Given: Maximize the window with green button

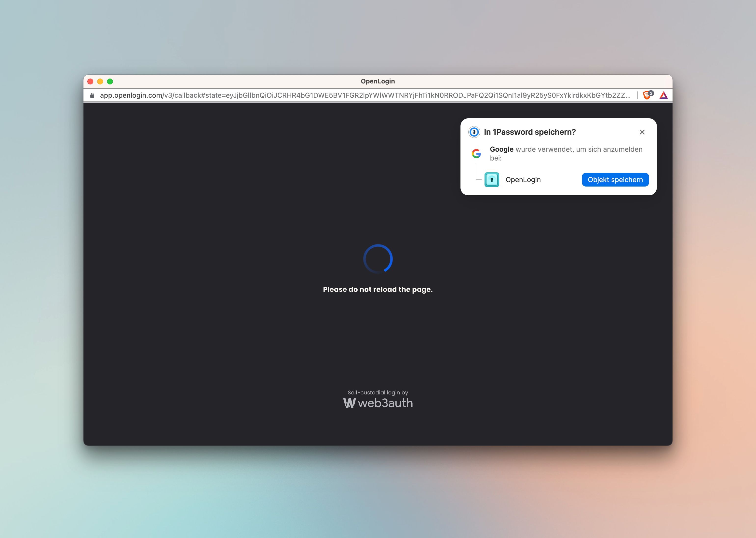Looking at the screenshot, I should (110, 81).
